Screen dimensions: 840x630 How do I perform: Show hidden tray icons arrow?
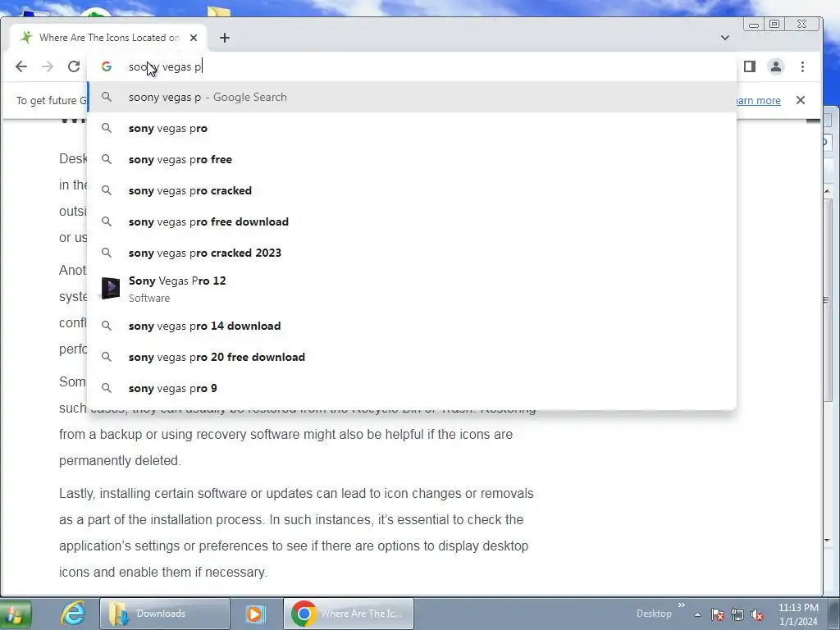[697, 614]
